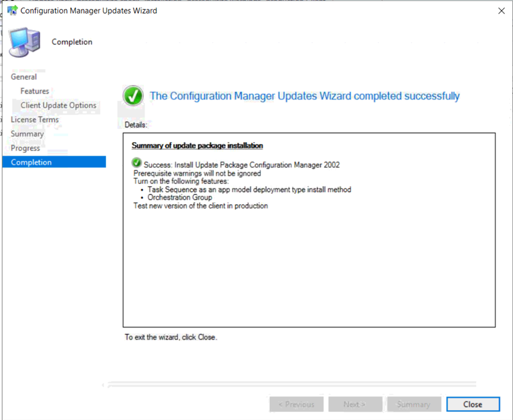The width and height of the screenshot is (513, 420).
Task: Click the 'Task Sequence as an app model' bullet
Action: [x=249, y=190]
